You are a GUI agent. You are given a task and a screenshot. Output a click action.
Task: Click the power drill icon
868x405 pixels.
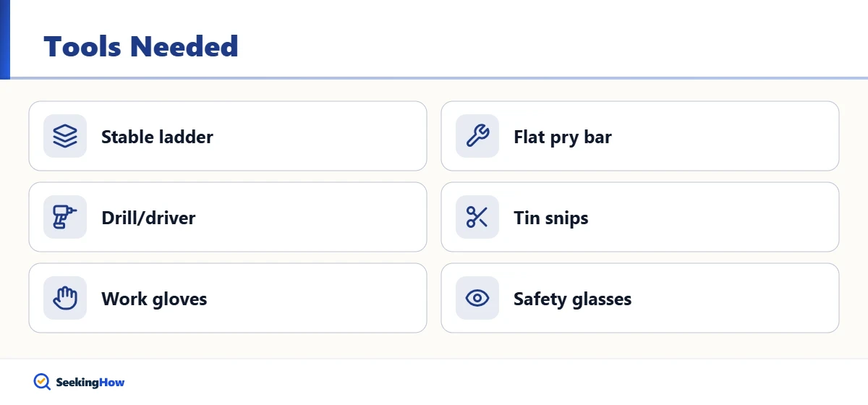(65, 217)
